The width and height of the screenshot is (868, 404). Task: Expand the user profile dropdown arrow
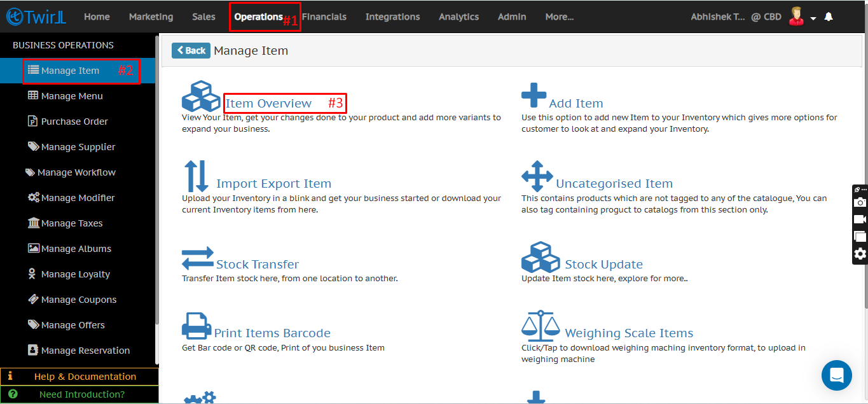pos(813,19)
